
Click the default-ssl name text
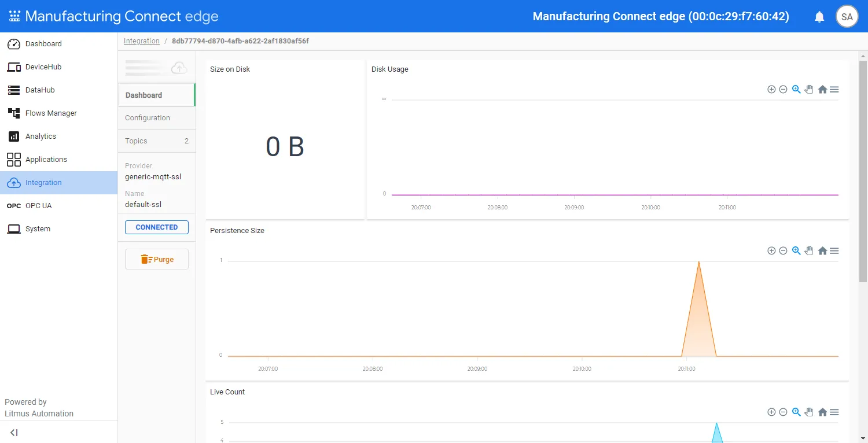tap(144, 205)
